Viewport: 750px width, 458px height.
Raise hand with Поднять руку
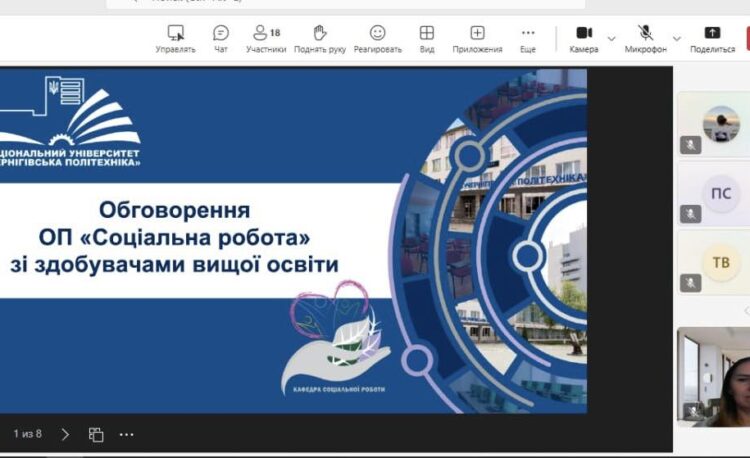point(319,38)
